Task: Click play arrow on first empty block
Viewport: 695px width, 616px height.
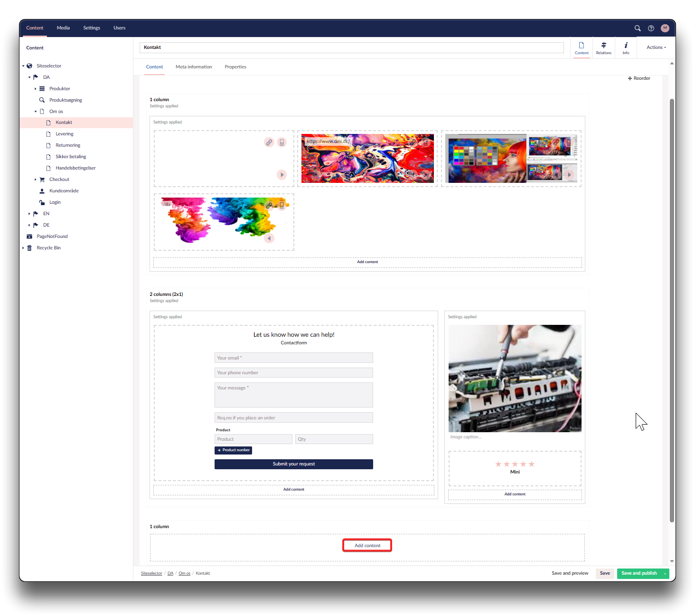Action: (x=282, y=175)
